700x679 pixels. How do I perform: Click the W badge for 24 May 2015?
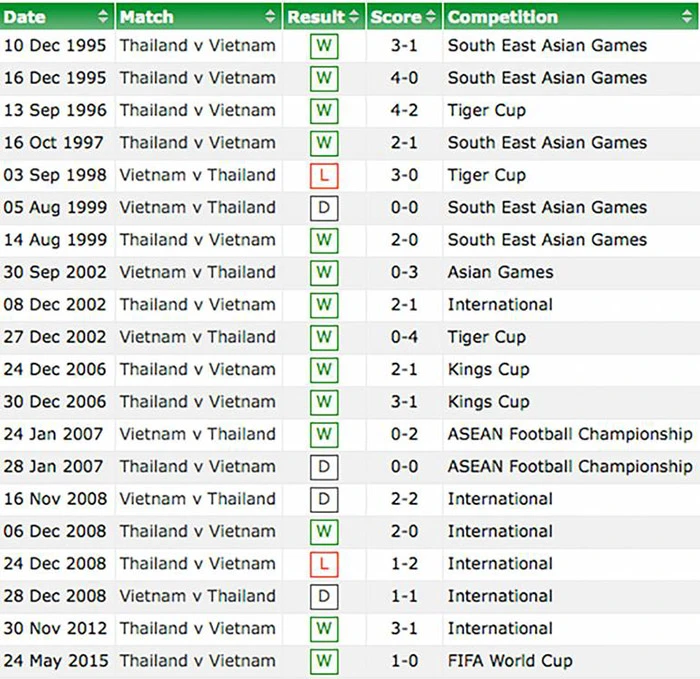323,661
